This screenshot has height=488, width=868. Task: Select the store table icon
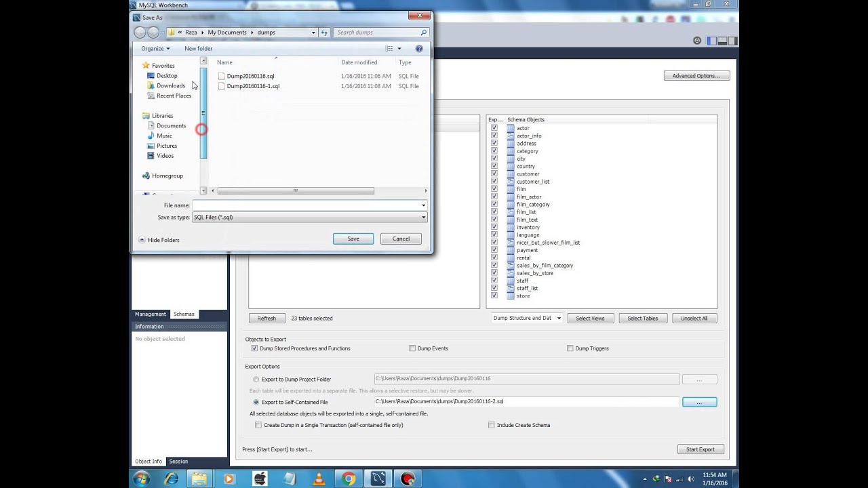pyautogui.click(x=511, y=296)
